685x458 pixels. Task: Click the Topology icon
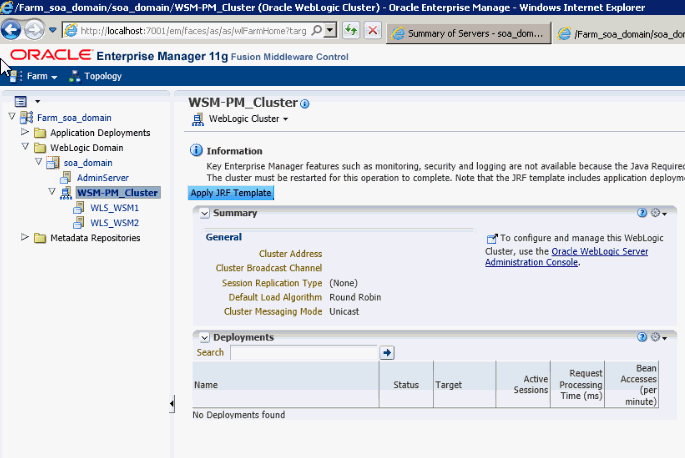coord(75,76)
